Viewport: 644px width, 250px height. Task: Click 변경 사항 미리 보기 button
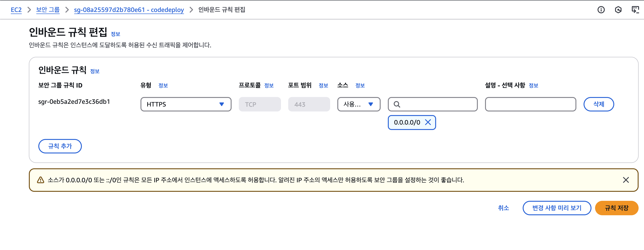tap(557, 208)
